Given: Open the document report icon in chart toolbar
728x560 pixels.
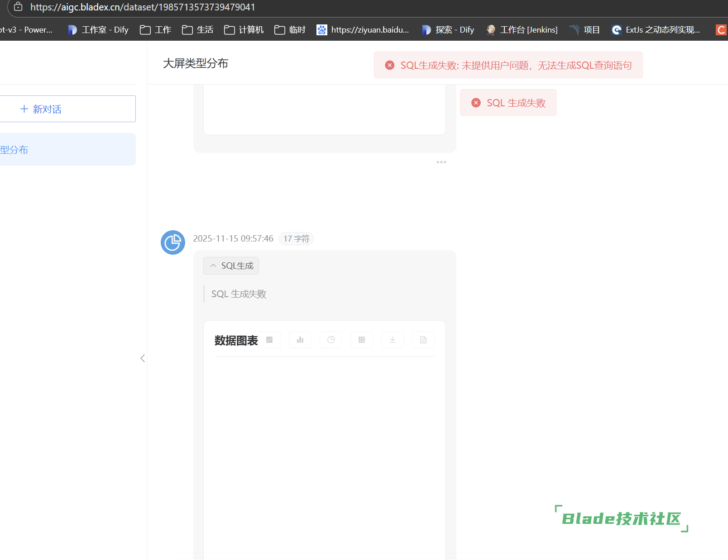Looking at the screenshot, I should [x=423, y=340].
